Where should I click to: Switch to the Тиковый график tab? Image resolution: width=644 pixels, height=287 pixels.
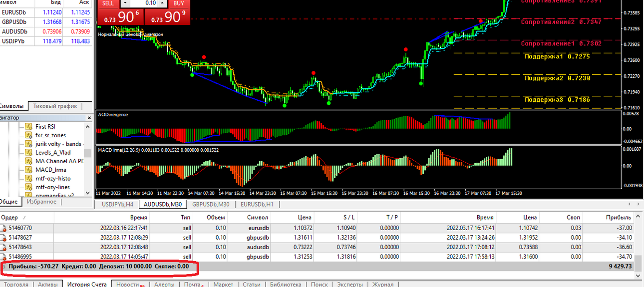pos(55,106)
